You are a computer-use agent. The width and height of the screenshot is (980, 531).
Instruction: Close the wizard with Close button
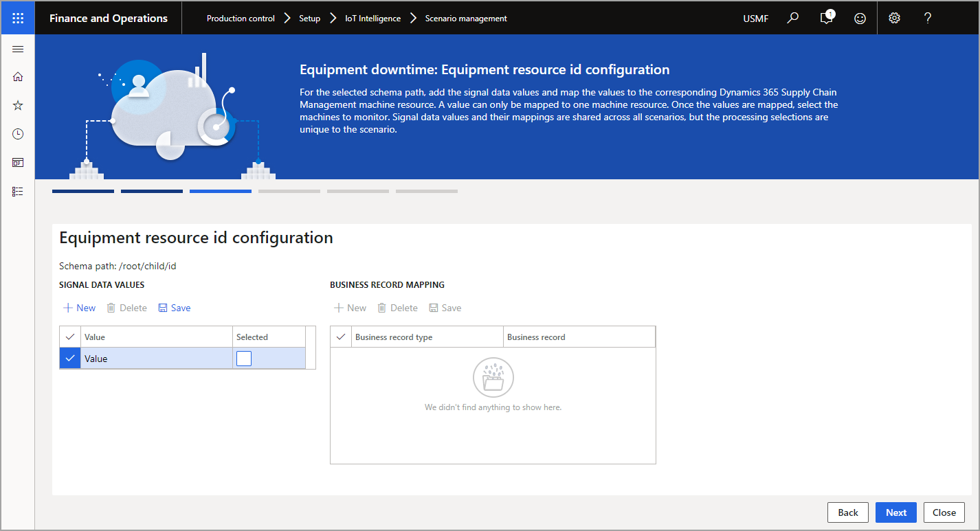(x=944, y=512)
